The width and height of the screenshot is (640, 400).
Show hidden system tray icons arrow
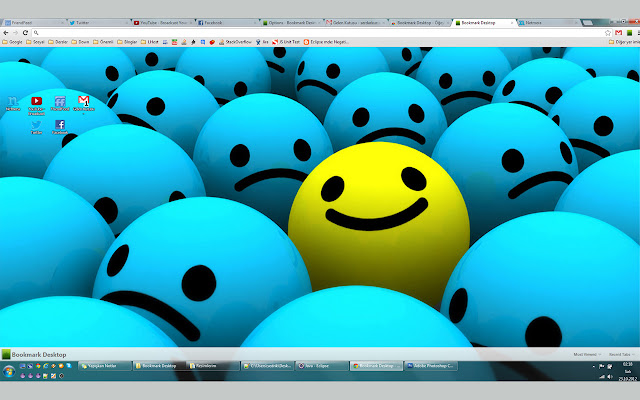[593, 367]
